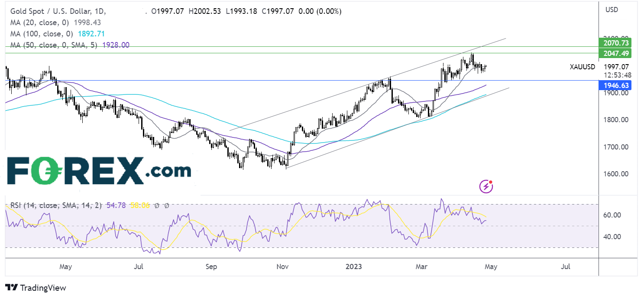Viewport: 644px width, 299px height.
Task: Click the 1946.63 blue price label
Action: (x=615, y=85)
